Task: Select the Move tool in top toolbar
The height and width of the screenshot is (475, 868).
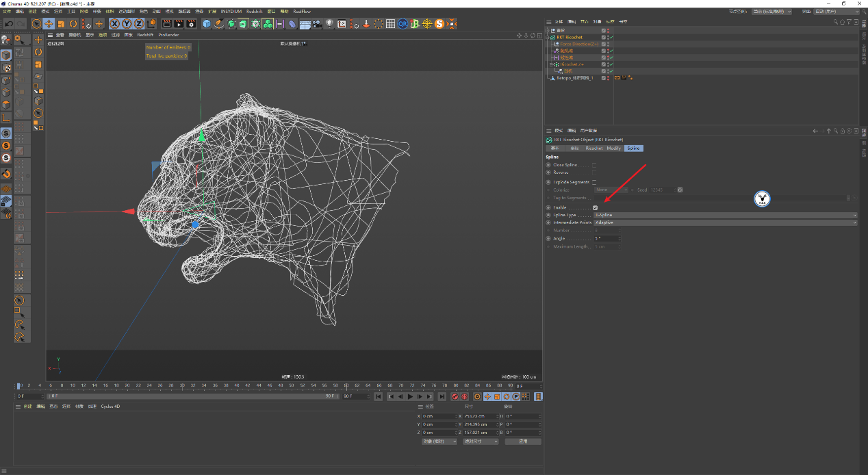Action: pyautogui.click(x=49, y=24)
